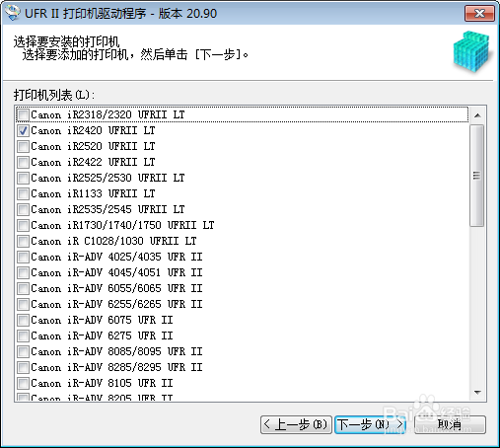The image size is (500, 448).
Task: Check the Canon iR-ADV 6255/6265 UFR II checkbox
Action: (23, 304)
